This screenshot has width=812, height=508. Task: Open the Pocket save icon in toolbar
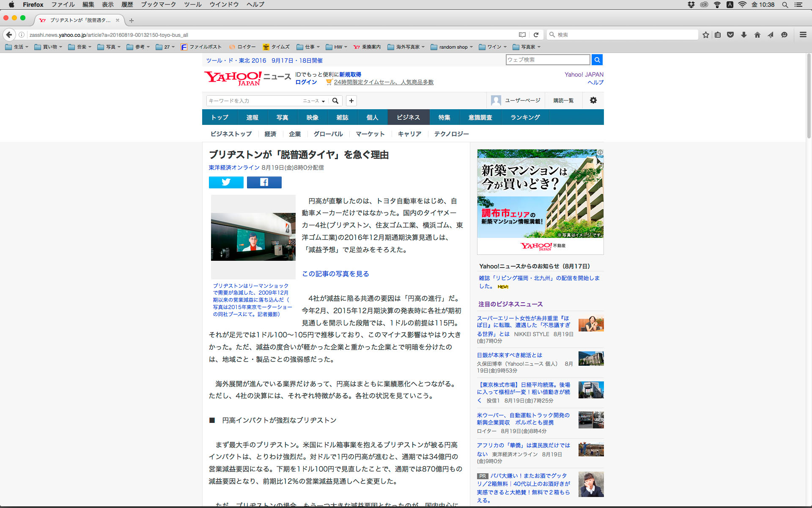(730, 35)
